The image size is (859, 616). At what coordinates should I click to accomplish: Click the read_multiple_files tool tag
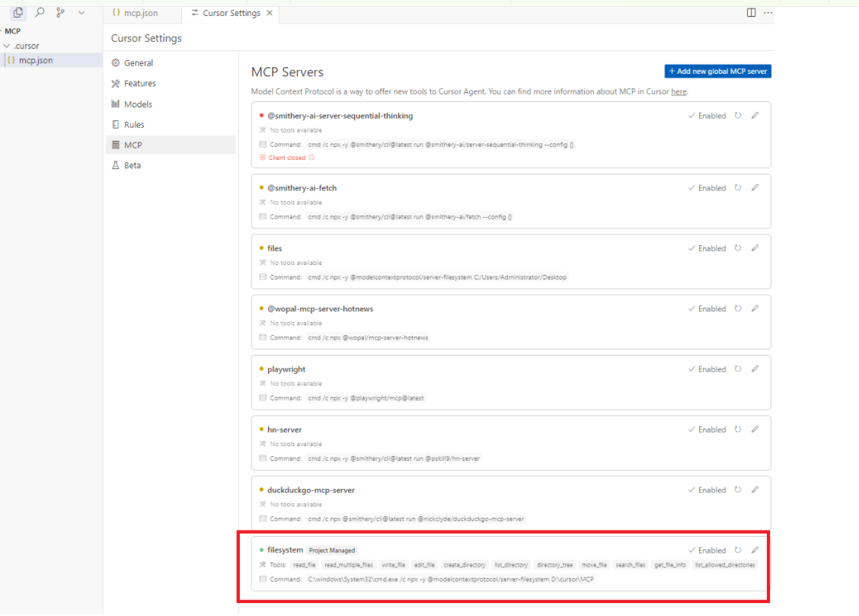coord(349,565)
